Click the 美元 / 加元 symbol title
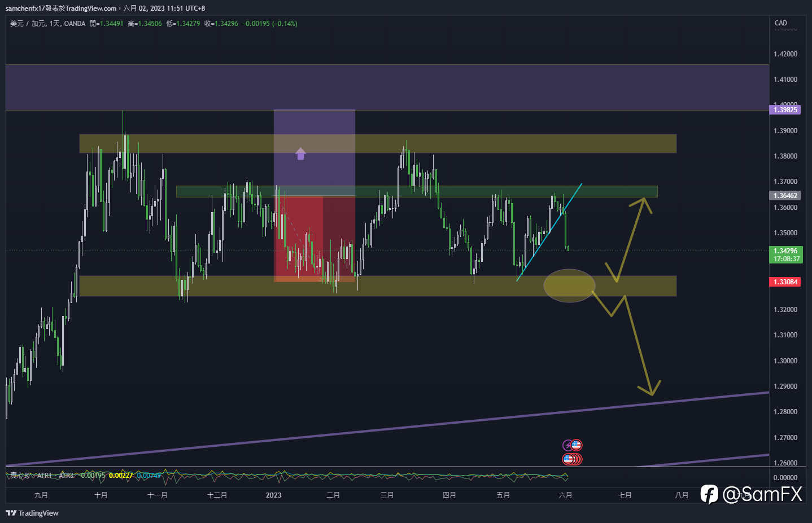The height and width of the screenshot is (523, 812). (28, 24)
